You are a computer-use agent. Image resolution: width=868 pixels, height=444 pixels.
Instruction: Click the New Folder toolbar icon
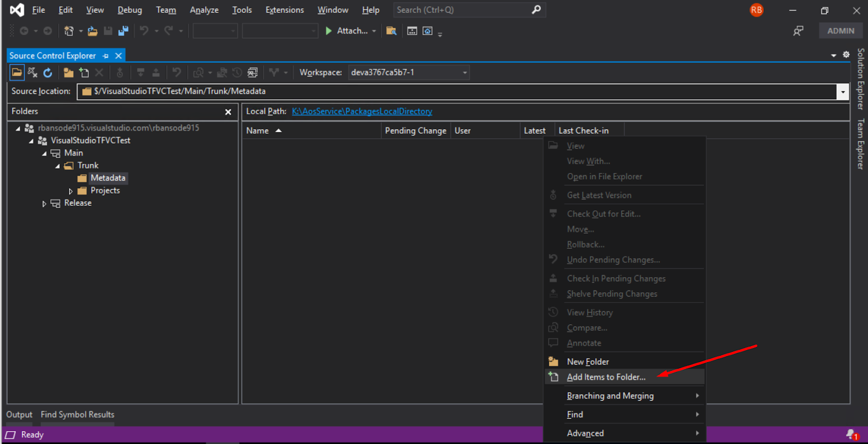pyautogui.click(x=68, y=72)
